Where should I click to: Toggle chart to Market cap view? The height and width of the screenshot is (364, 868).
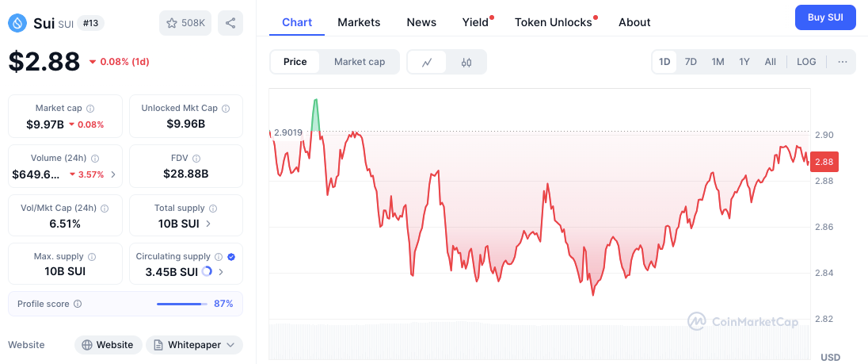point(360,62)
